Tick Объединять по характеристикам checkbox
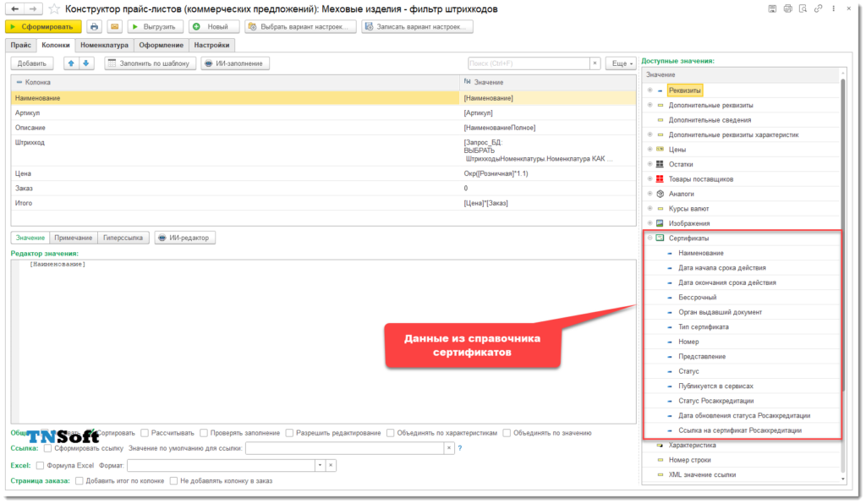Viewport: 866px width, 504px height. point(391,433)
